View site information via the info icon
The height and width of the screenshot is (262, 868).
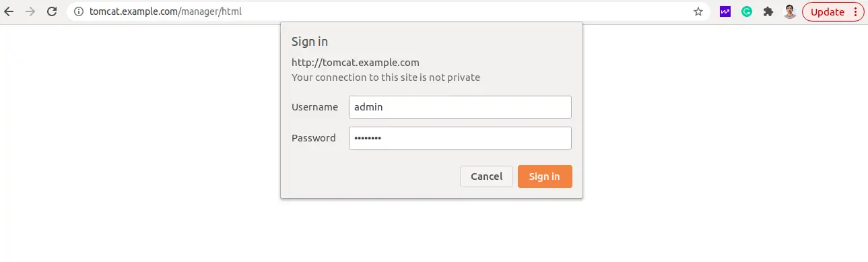point(79,11)
